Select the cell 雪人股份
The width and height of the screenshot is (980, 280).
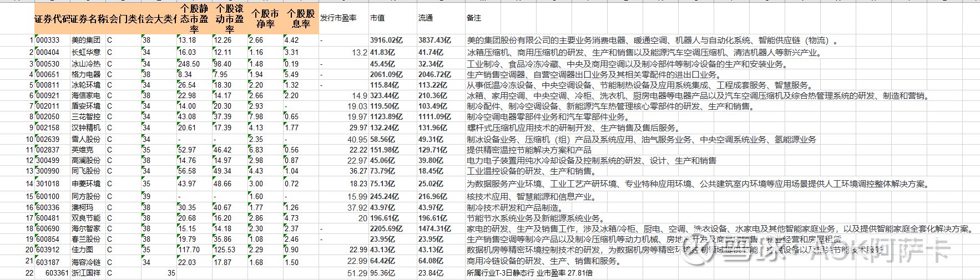coord(86,139)
